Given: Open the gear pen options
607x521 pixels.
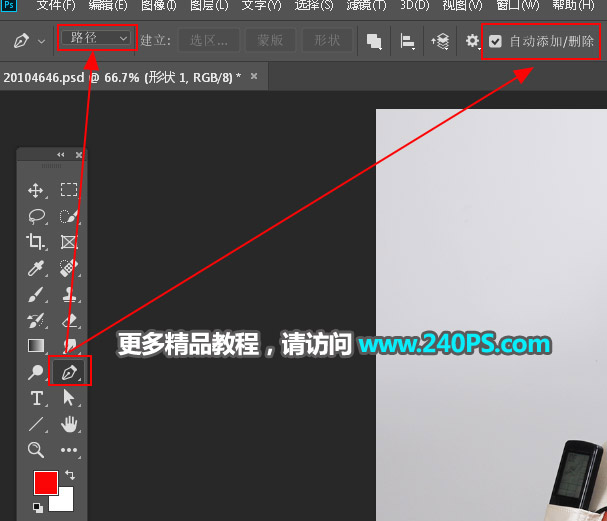Looking at the screenshot, I should (472, 41).
